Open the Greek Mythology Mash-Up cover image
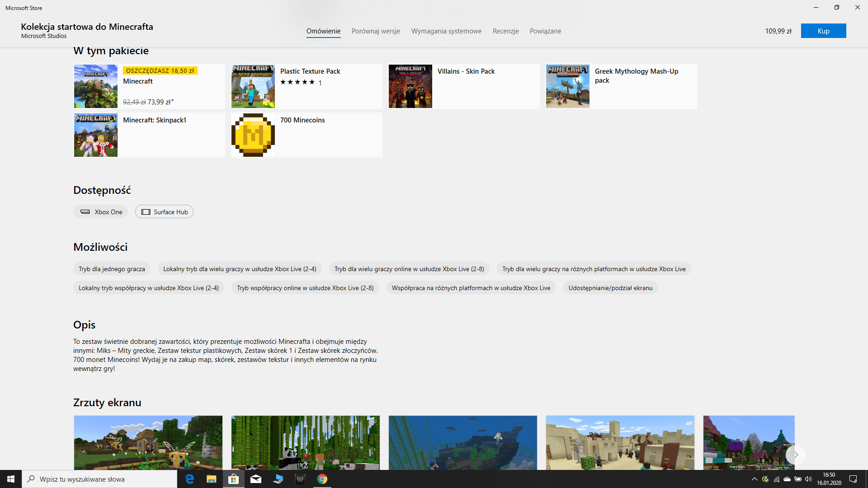 click(x=568, y=86)
